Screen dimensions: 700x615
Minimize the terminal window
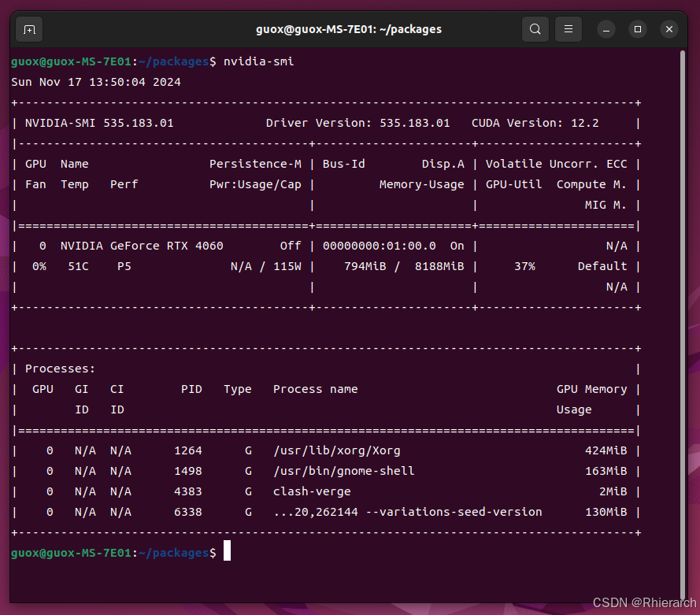pyautogui.click(x=606, y=29)
